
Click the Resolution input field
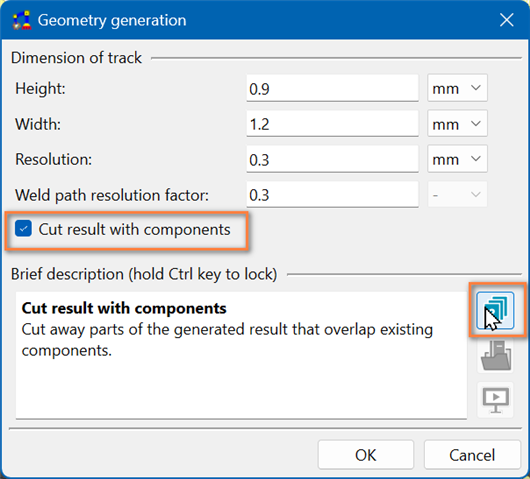(x=332, y=159)
